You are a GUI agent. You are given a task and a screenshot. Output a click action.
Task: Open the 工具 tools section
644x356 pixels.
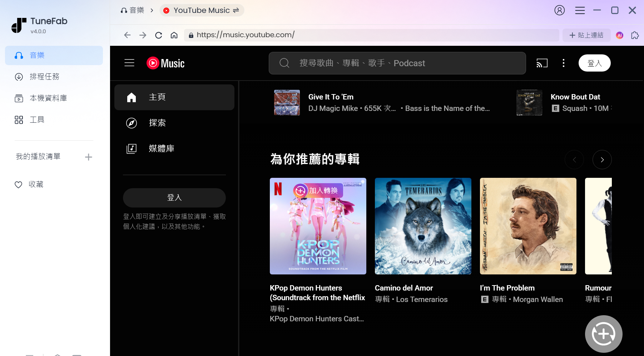[37, 120]
